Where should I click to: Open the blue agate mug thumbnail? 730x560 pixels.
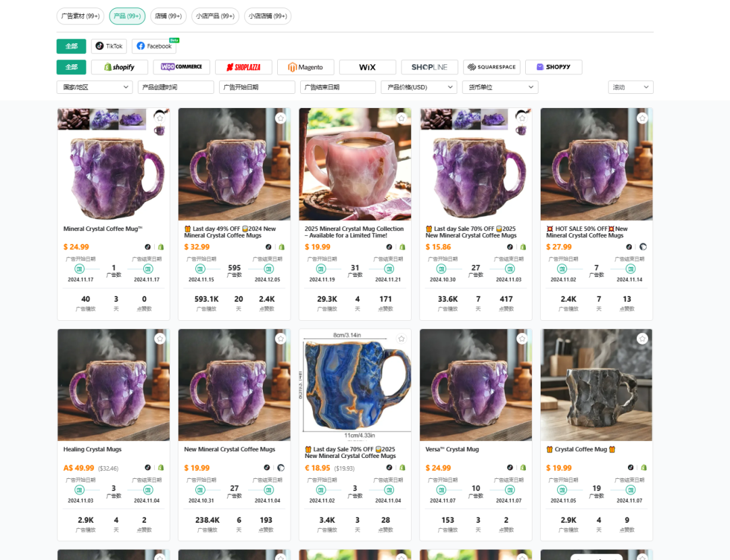point(355,384)
